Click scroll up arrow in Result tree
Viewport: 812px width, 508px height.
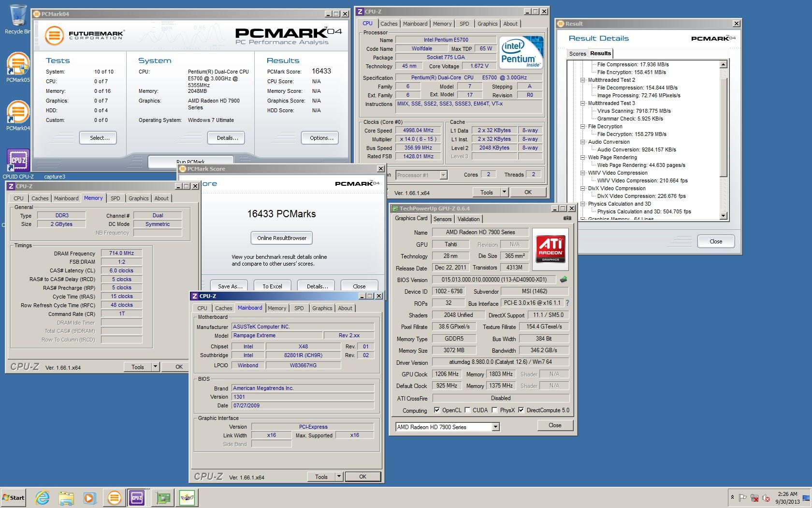724,64
